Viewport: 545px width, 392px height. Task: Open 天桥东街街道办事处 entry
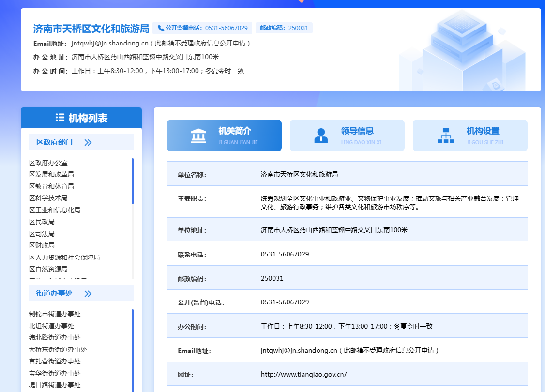click(58, 349)
